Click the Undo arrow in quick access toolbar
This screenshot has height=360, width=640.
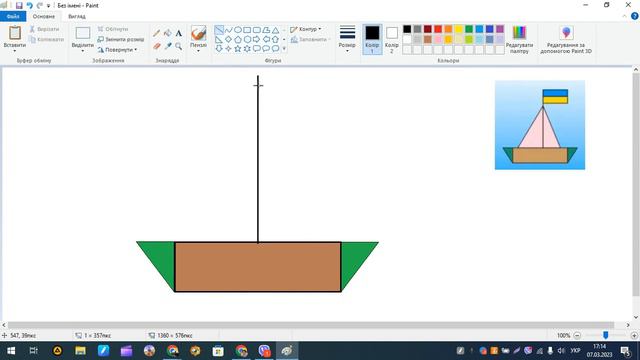tap(29, 5)
